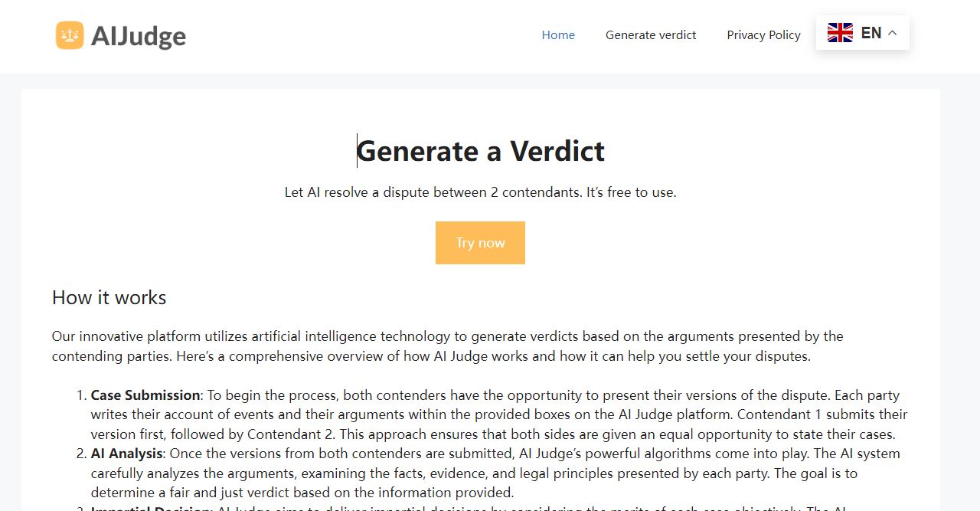Open the Generate verdict page
The image size is (980, 511).
pos(651,35)
